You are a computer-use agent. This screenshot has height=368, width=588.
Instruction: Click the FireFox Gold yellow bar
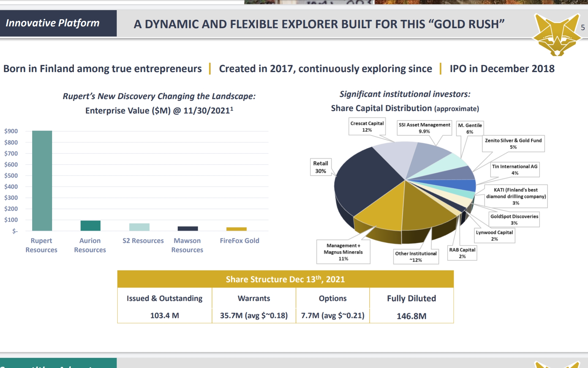coord(236,229)
